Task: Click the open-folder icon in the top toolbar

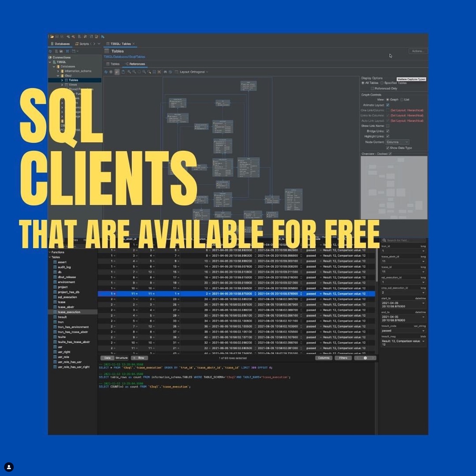Action: tap(51, 36)
